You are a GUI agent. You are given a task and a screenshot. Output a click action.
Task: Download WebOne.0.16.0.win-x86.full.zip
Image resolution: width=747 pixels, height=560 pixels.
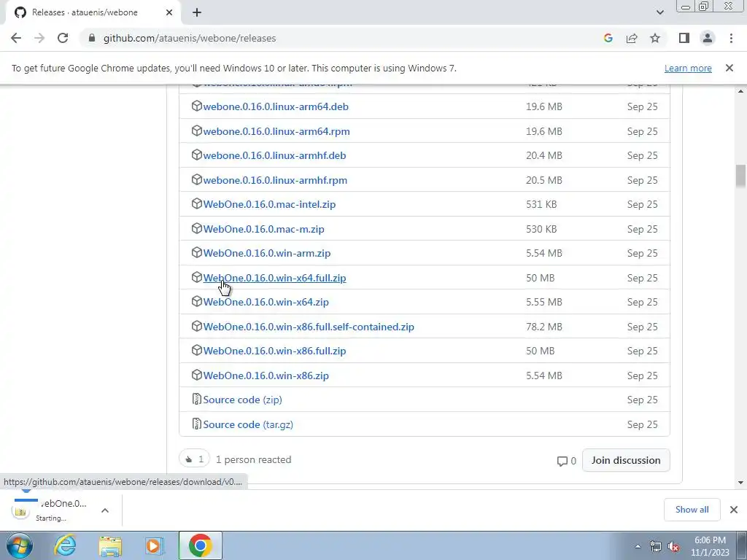tap(274, 351)
